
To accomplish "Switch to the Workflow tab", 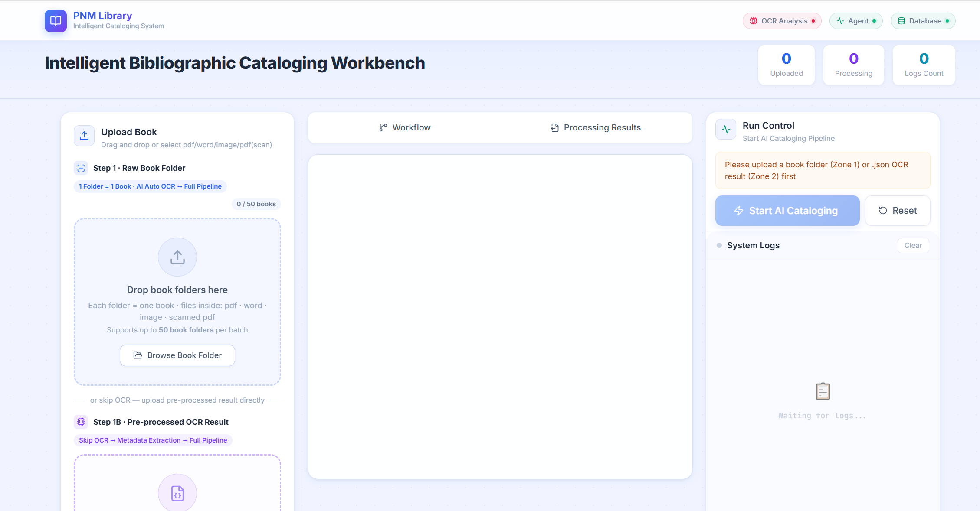I will point(404,127).
